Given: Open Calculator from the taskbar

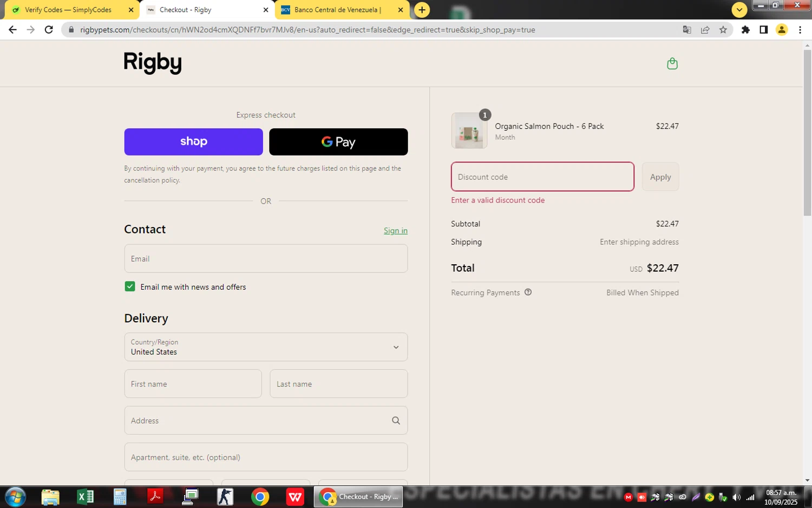Looking at the screenshot, I should click(120, 497).
